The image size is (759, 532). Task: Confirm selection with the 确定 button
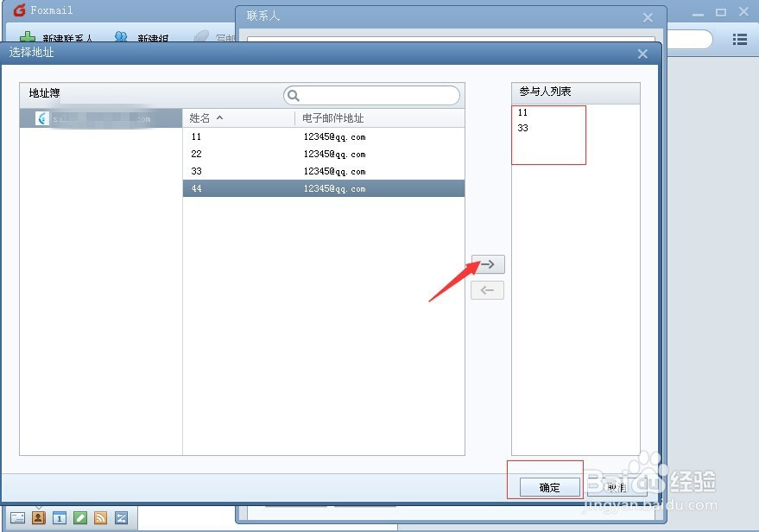pyautogui.click(x=549, y=487)
